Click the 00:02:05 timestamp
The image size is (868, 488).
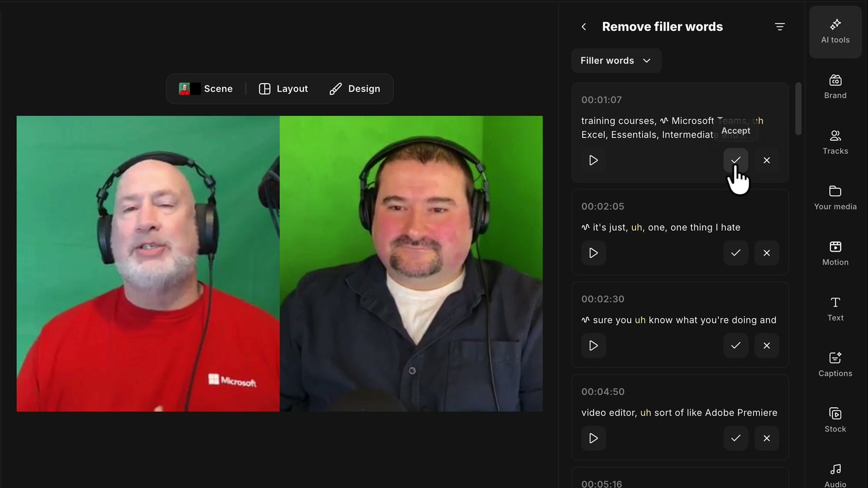(x=602, y=206)
